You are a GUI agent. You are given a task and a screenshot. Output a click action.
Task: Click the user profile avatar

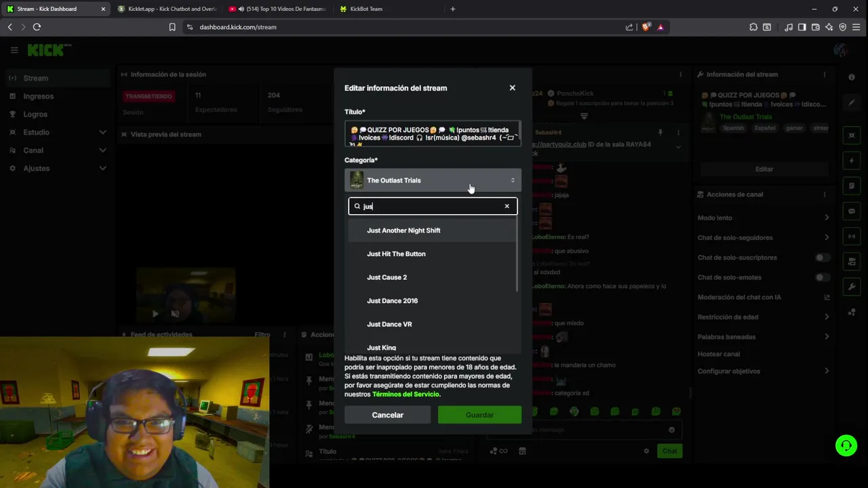[841, 50]
